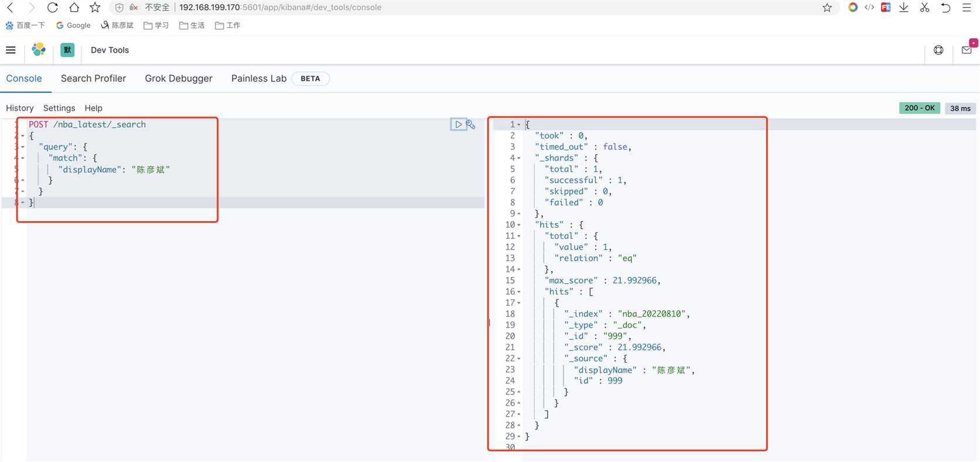Collapse the "query" block fold arrow
The height and width of the screenshot is (462, 980).
point(23,147)
